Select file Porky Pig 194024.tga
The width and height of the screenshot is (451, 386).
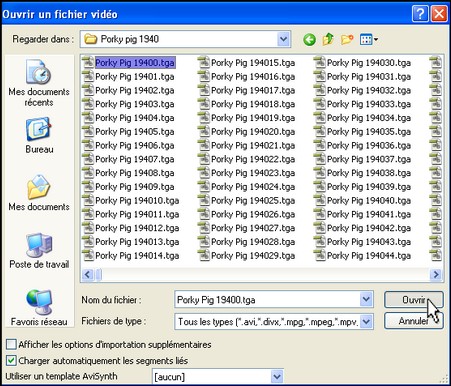tap(253, 187)
